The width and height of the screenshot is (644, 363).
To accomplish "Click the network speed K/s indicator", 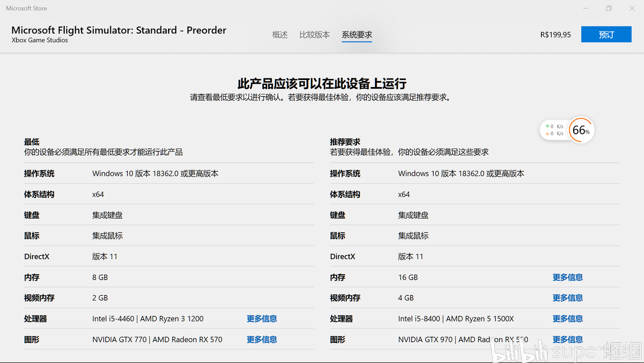I will [x=554, y=130].
